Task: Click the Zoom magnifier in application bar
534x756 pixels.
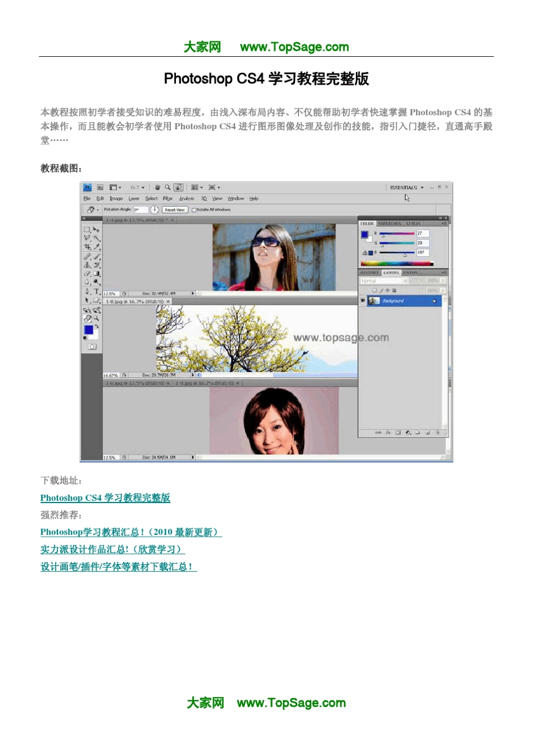Action: 168,187
